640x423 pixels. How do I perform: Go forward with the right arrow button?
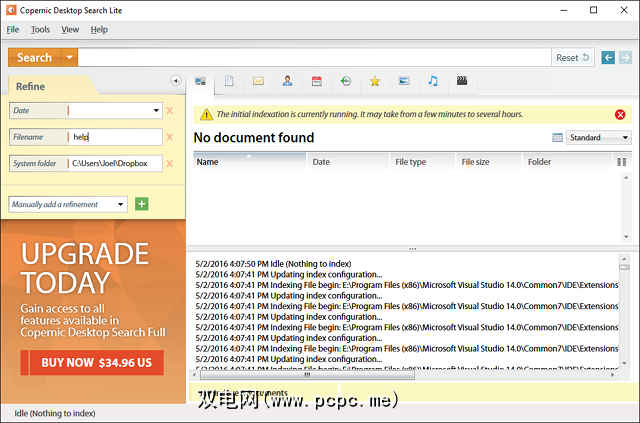[625, 58]
